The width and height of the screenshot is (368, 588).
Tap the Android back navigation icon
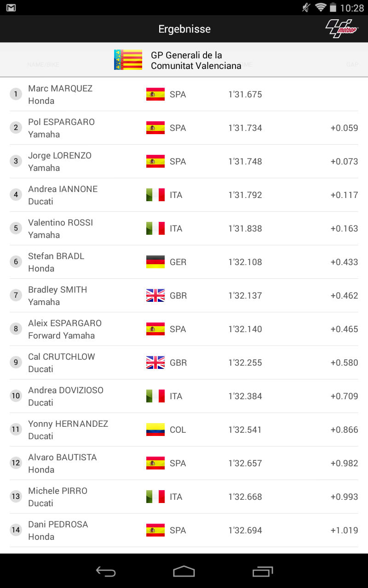105,571
